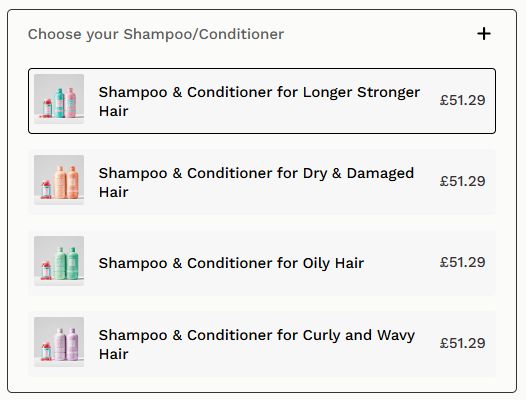This screenshot has height=400, width=526.
Task: Open the Oily Hair green bottles thumbnail
Action: click(59, 261)
